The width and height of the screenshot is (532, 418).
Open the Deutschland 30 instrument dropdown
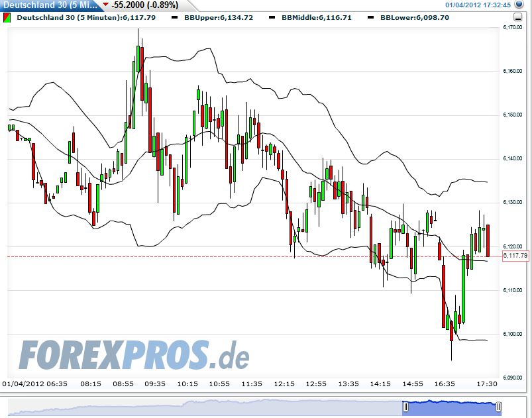40,5
